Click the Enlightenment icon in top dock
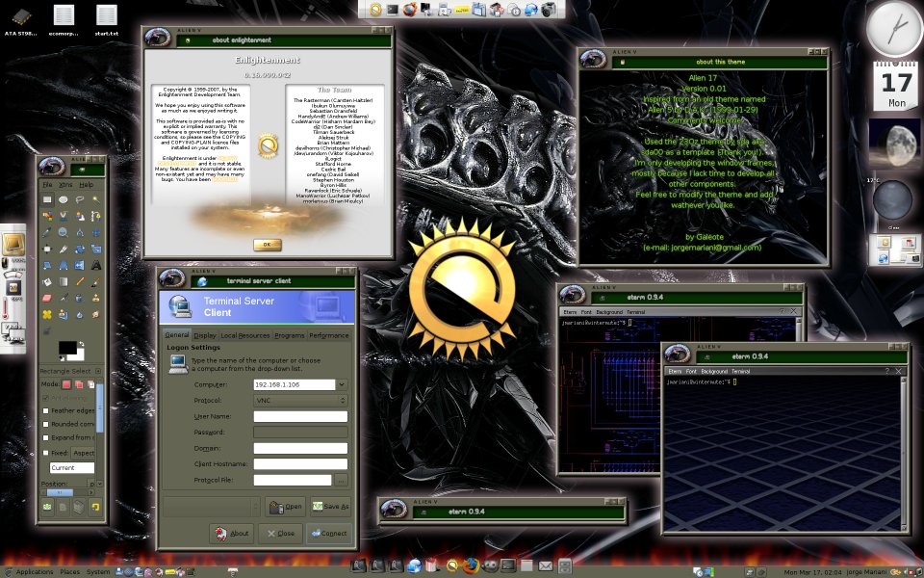 click(375, 10)
